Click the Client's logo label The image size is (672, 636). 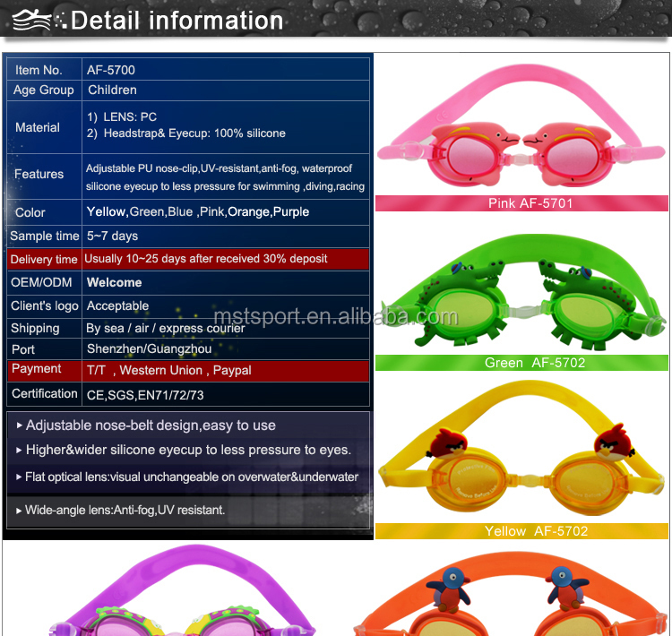point(45,305)
